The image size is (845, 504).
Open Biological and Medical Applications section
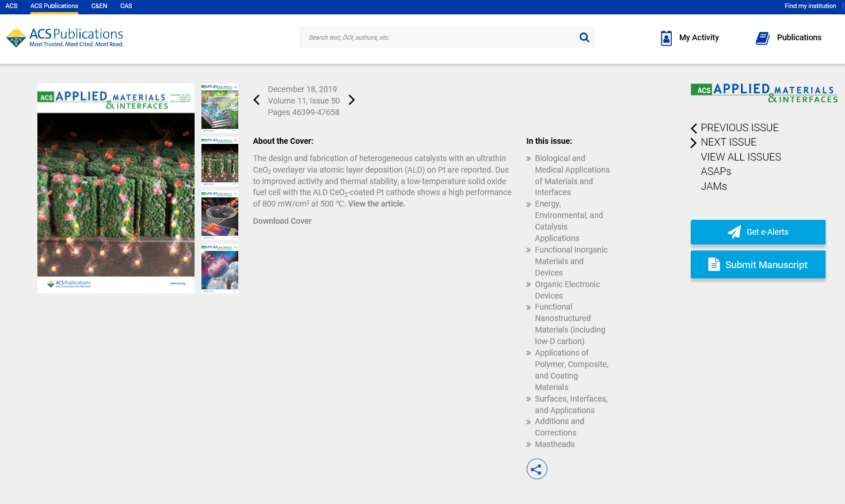click(x=572, y=175)
